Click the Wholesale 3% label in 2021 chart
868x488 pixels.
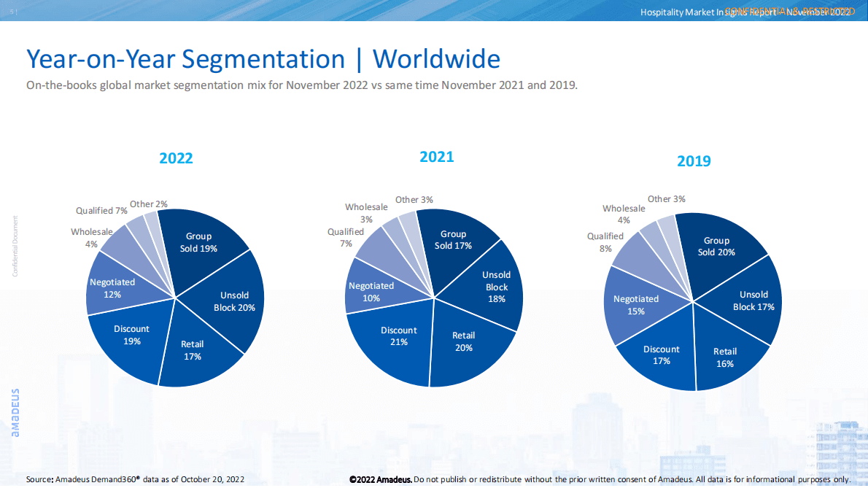(366, 213)
